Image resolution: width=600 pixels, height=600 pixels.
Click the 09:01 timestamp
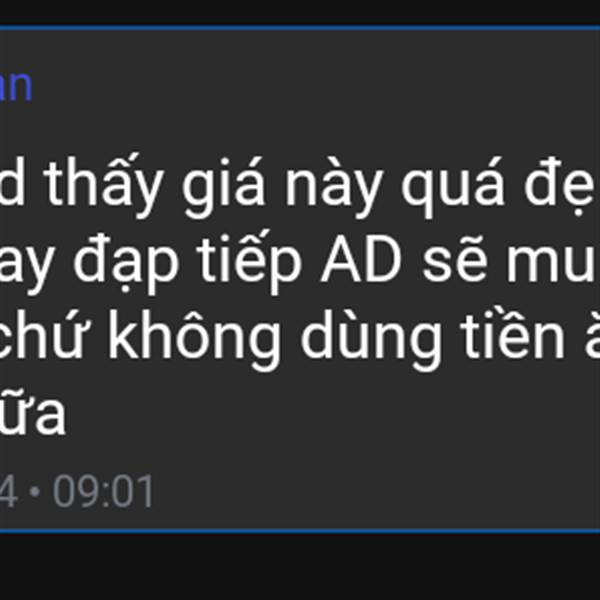(x=103, y=492)
